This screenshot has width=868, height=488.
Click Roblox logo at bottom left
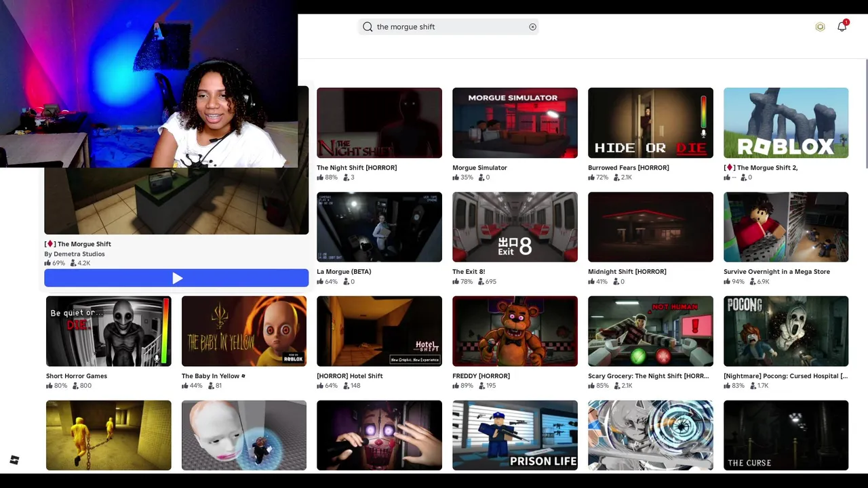pyautogui.click(x=14, y=460)
